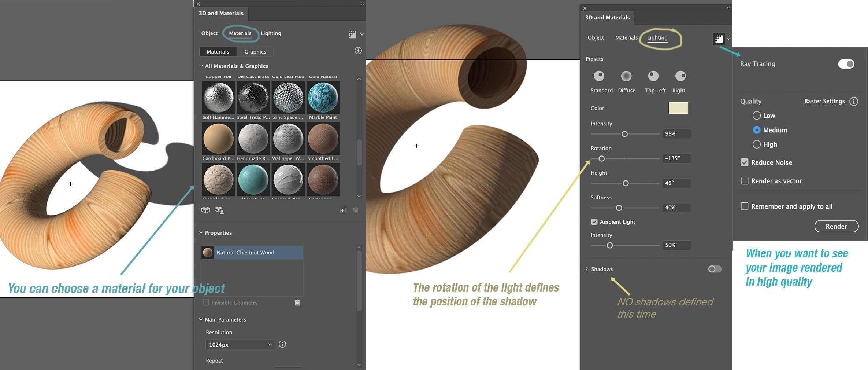Uncheck the Ambient Light checkbox

click(x=594, y=222)
